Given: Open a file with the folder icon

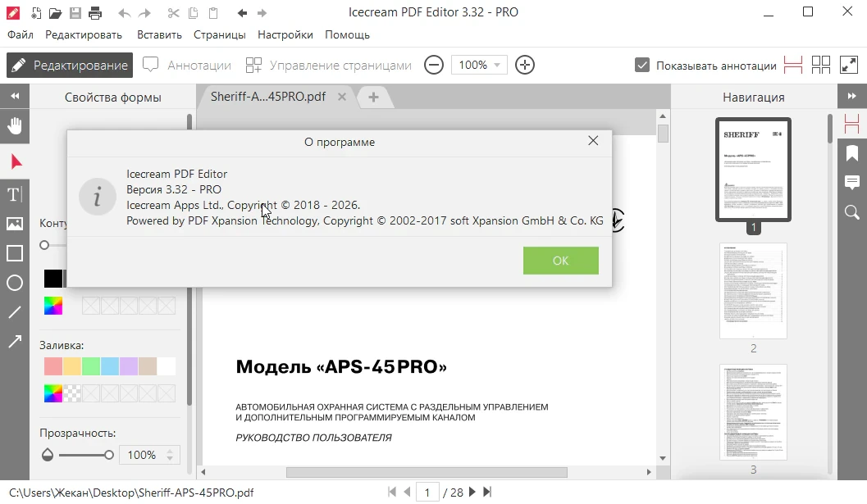Looking at the screenshot, I should click(x=55, y=13).
